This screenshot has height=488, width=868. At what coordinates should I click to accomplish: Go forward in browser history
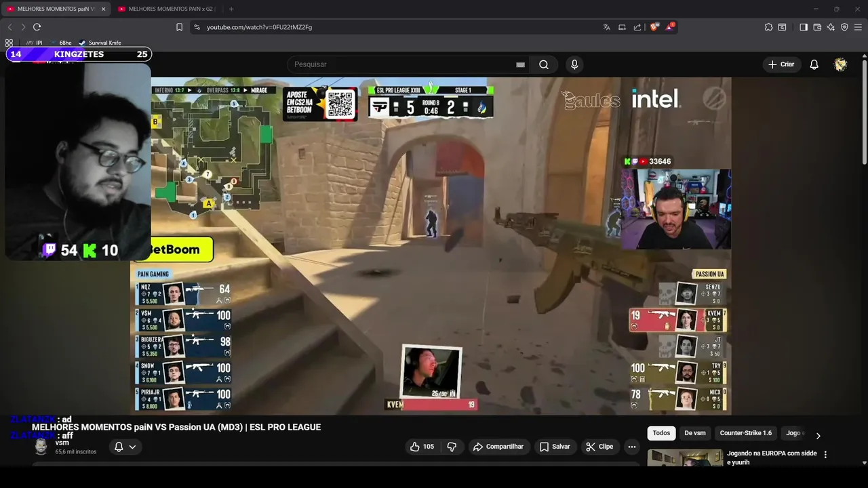pos(23,27)
